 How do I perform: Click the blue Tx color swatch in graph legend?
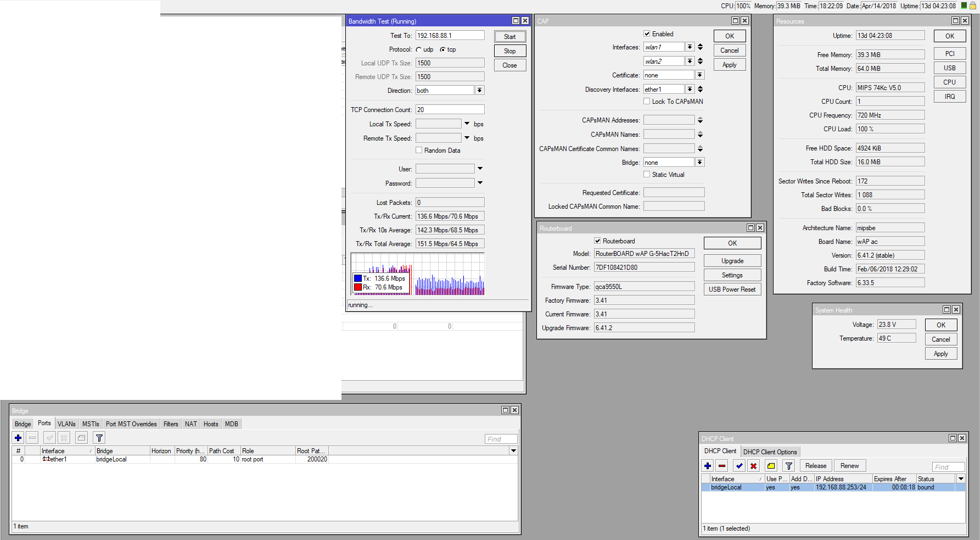point(357,278)
